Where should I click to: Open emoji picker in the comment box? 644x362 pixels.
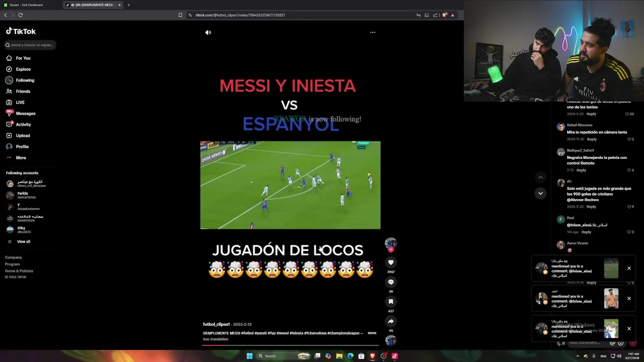tap(620, 343)
